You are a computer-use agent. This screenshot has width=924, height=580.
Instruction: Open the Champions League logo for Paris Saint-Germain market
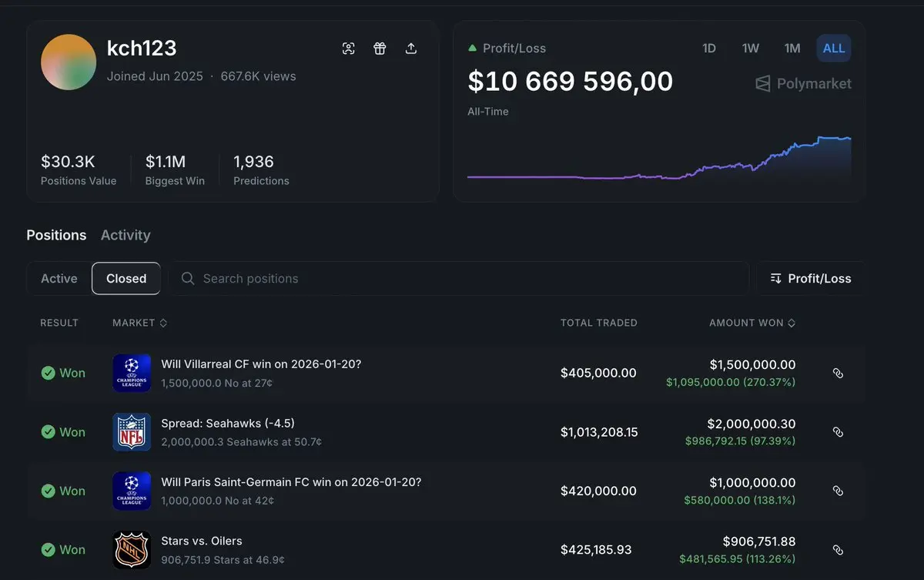(132, 491)
